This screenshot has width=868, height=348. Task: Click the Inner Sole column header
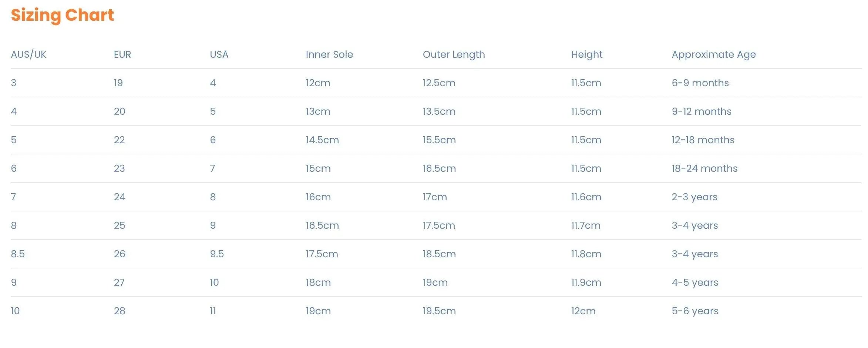coord(329,54)
